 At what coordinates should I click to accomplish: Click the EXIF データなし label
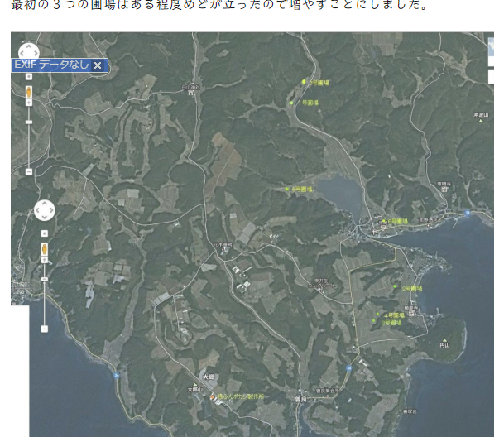click(x=51, y=65)
